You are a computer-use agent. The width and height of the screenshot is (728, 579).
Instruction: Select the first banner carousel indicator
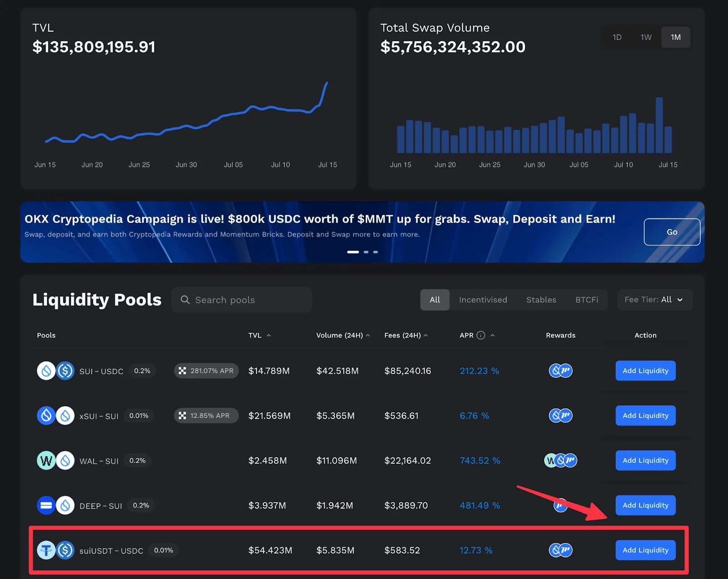pyautogui.click(x=353, y=252)
